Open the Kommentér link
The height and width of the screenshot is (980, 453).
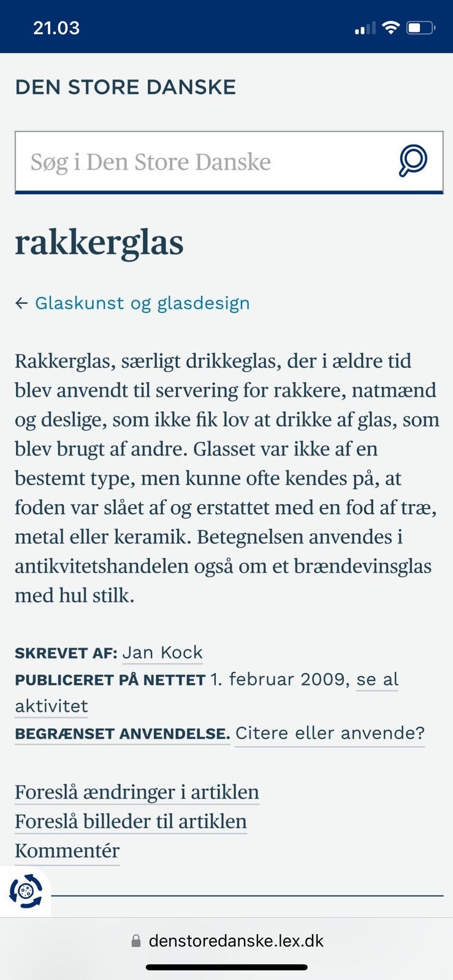[66, 850]
